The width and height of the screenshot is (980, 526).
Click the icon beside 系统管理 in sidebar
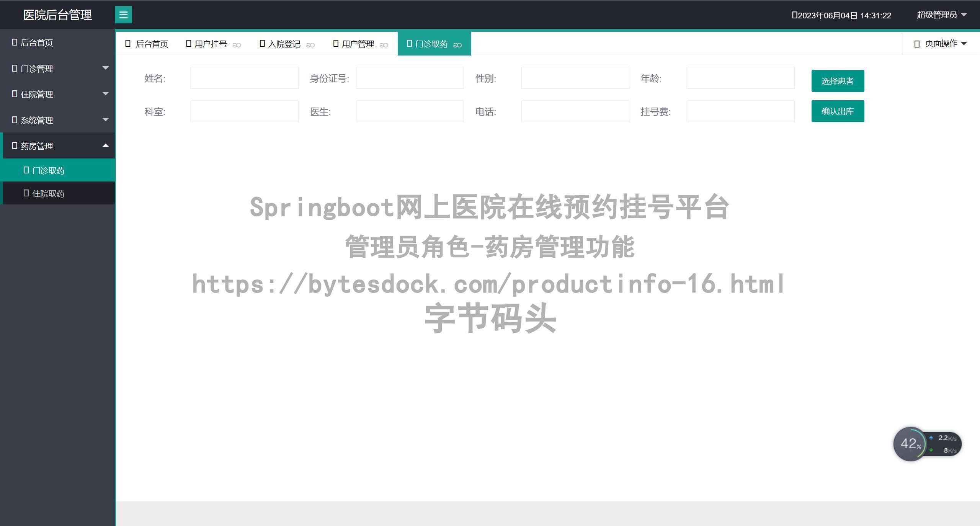15,120
